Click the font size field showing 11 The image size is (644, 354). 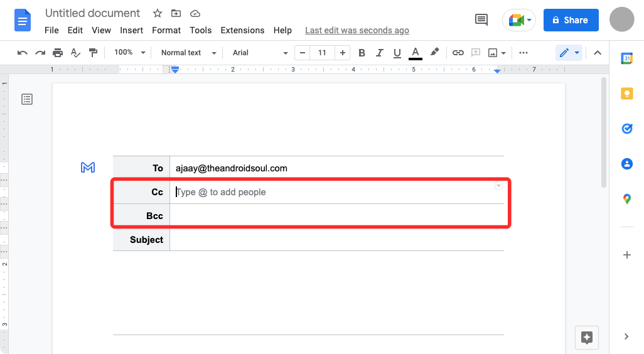coord(322,53)
